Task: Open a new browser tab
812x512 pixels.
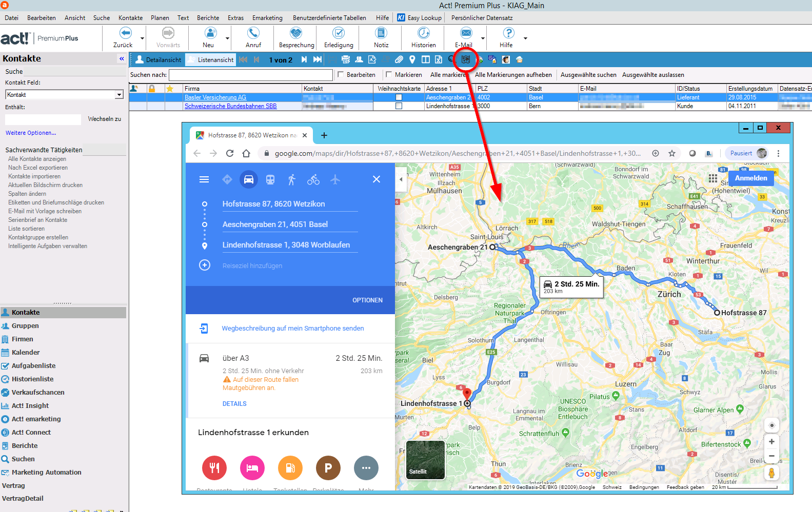Action: (x=324, y=135)
